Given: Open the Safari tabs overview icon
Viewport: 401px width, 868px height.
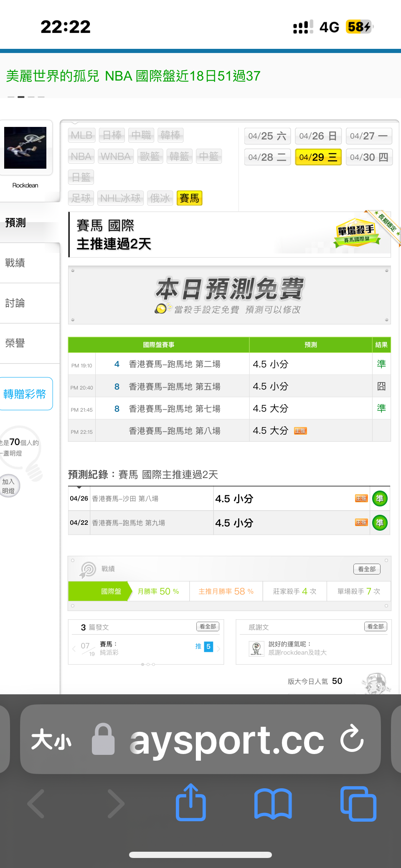Looking at the screenshot, I should [x=358, y=803].
